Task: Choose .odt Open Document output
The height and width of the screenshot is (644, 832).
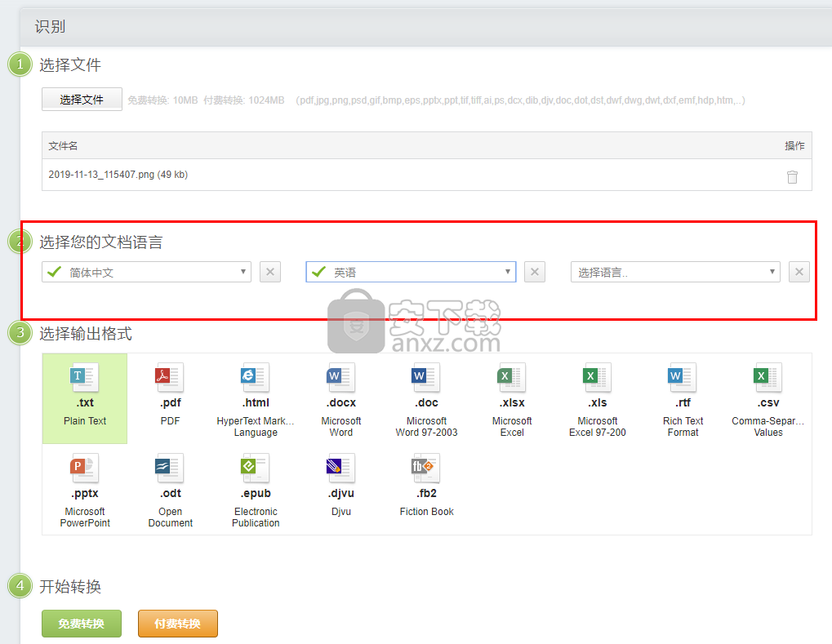Action: pyautogui.click(x=171, y=489)
